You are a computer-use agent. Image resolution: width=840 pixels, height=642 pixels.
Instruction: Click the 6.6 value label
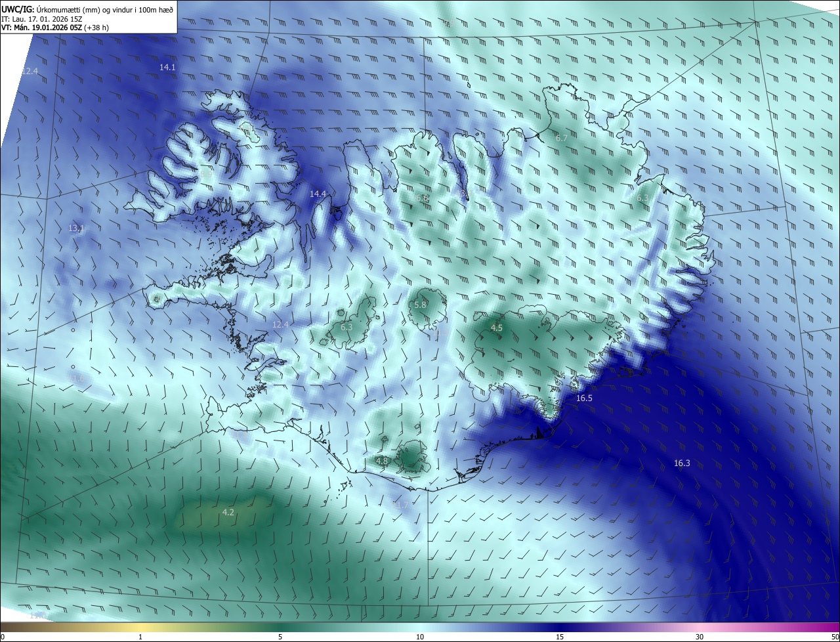coord(422,198)
